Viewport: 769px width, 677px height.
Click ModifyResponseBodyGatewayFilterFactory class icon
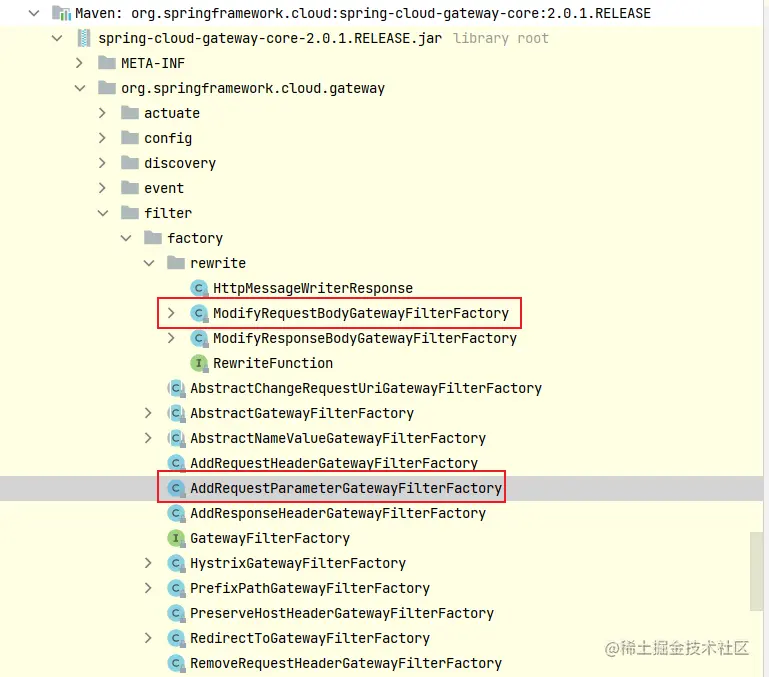199,338
